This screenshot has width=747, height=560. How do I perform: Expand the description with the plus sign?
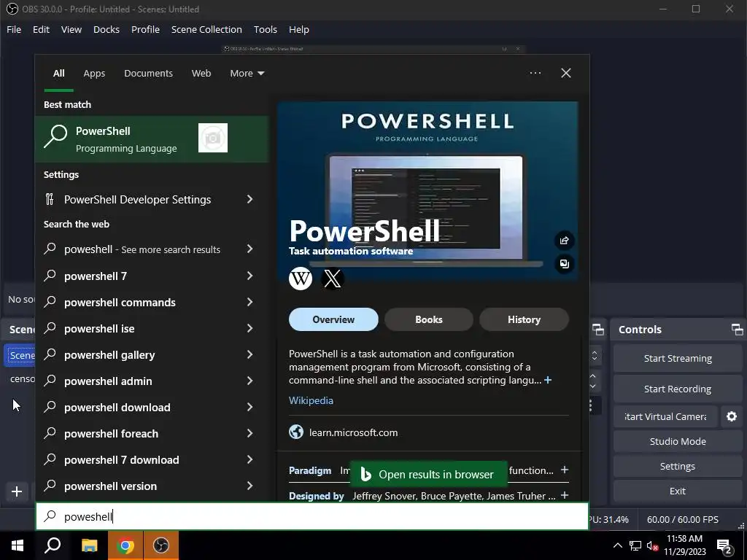[x=548, y=380]
